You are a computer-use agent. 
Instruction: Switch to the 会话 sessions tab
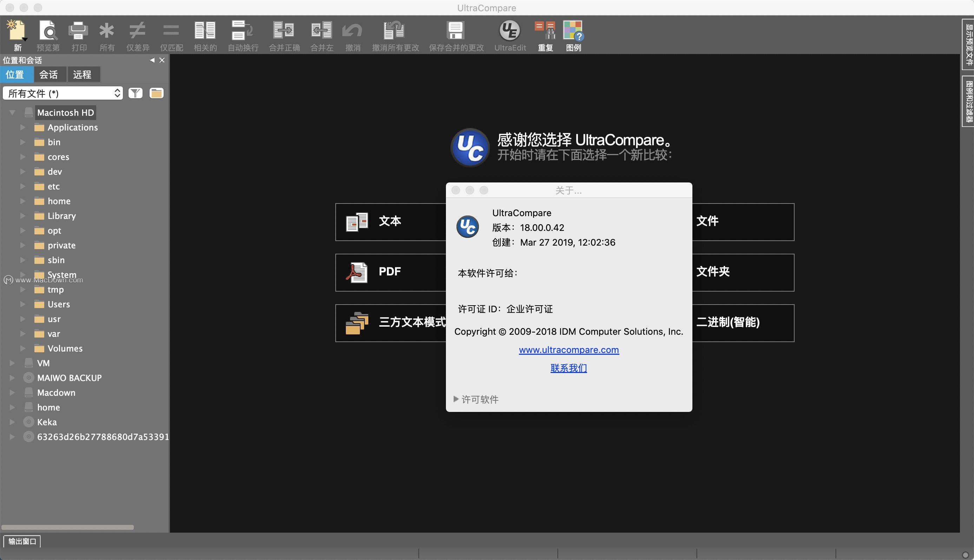(50, 74)
